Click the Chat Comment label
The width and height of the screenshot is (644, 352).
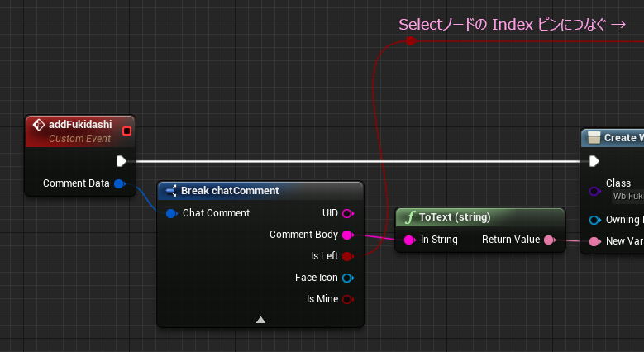coord(216,213)
